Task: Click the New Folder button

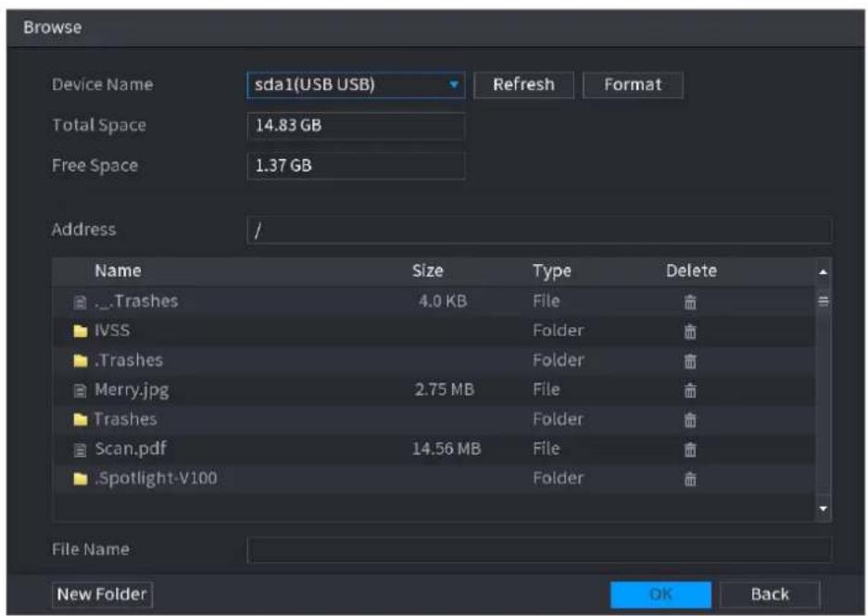Action: 102,595
